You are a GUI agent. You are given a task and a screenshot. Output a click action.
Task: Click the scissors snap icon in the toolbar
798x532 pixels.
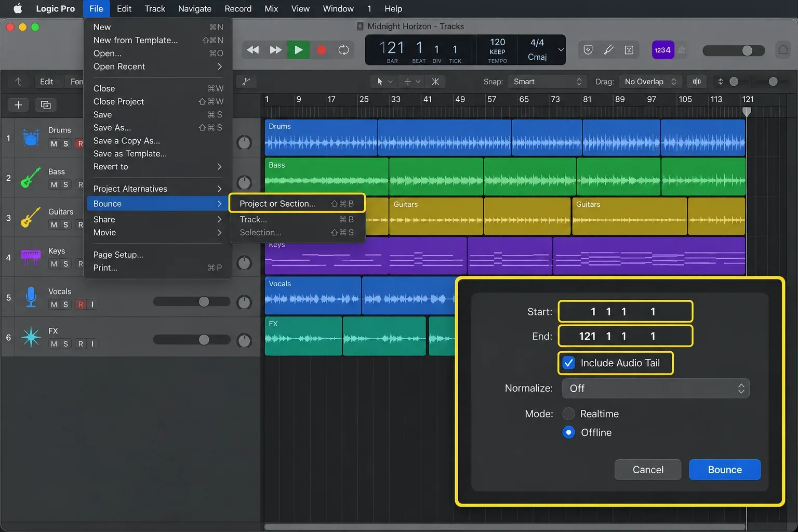435,82
